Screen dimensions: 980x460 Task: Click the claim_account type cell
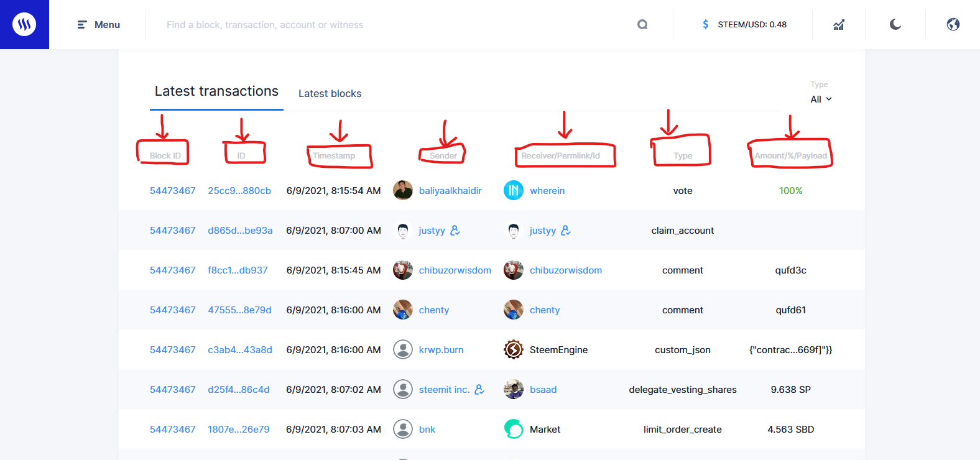pos(683,231)
